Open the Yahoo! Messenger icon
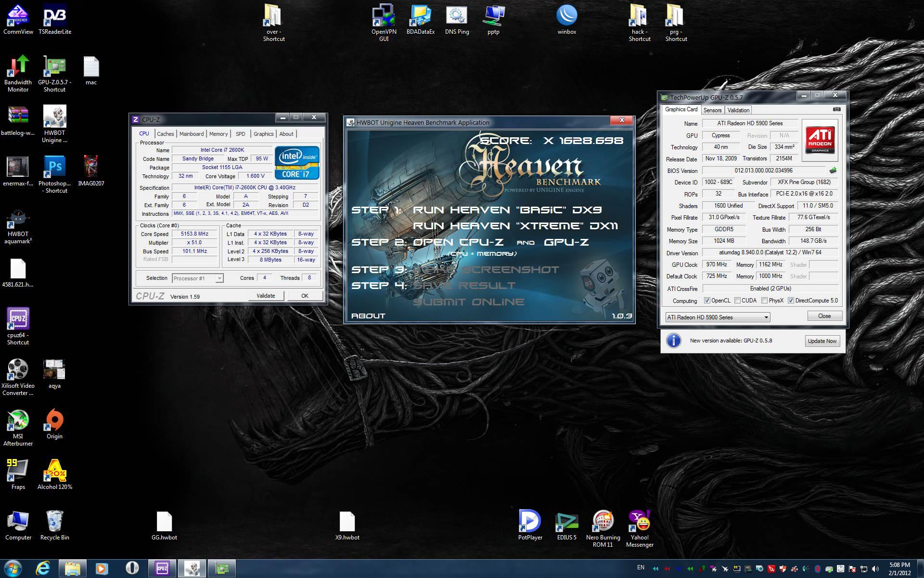 640,528
